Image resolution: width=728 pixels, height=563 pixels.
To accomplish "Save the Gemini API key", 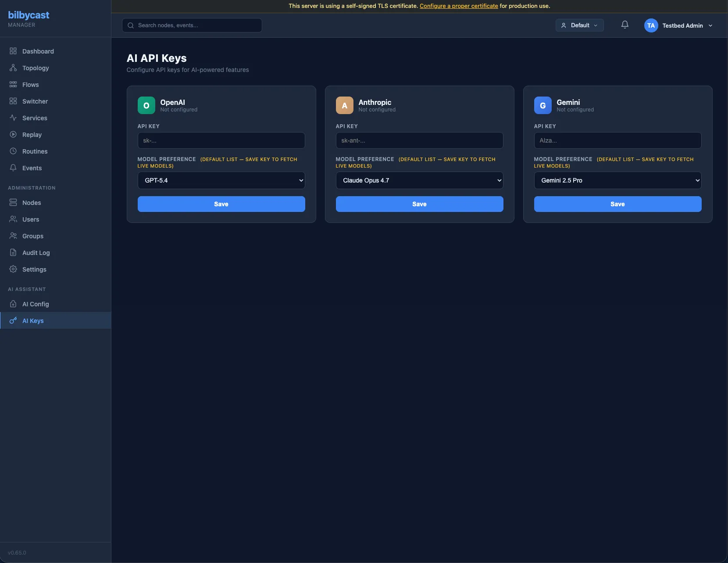I will coord(617,204).
